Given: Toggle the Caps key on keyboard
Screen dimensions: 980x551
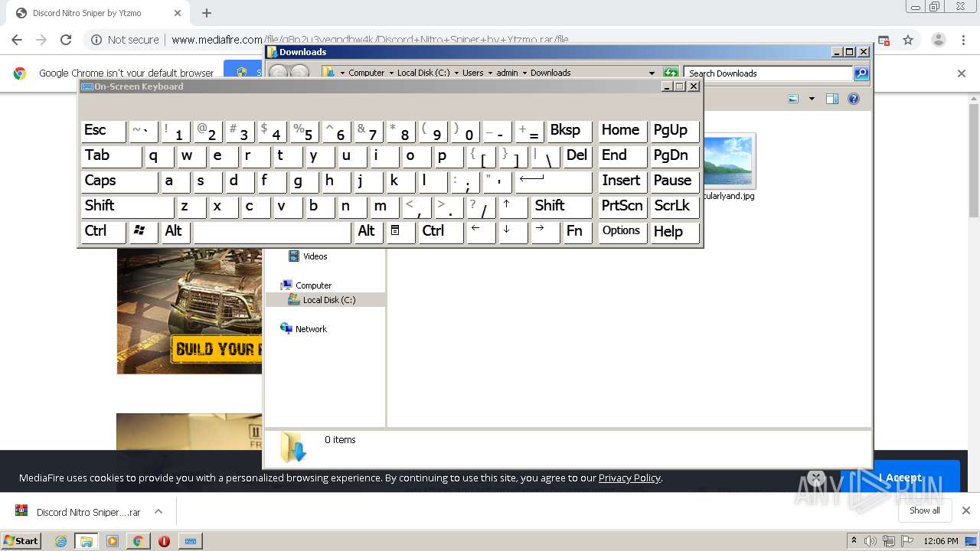Looking at the screenshot, I should click(119, 181).
